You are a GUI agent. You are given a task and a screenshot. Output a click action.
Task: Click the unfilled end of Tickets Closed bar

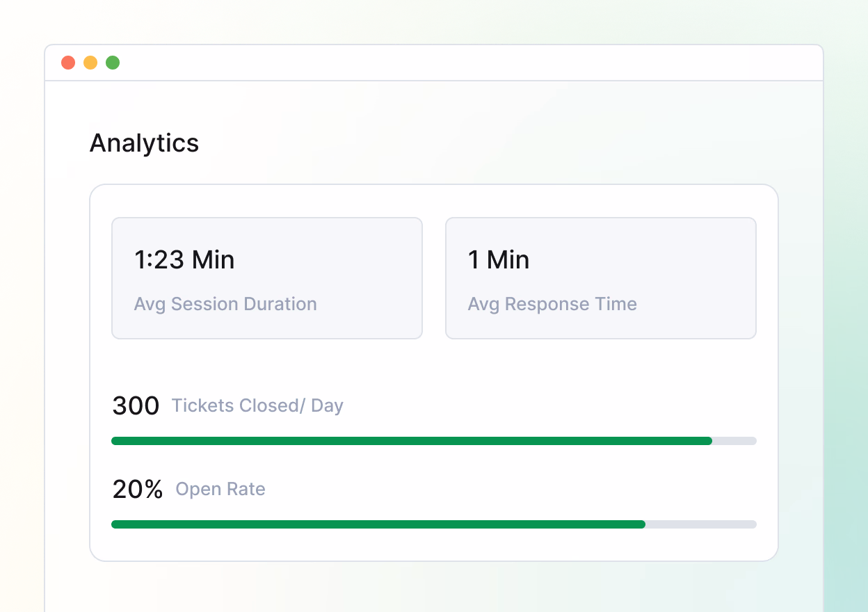click(734, 441)
